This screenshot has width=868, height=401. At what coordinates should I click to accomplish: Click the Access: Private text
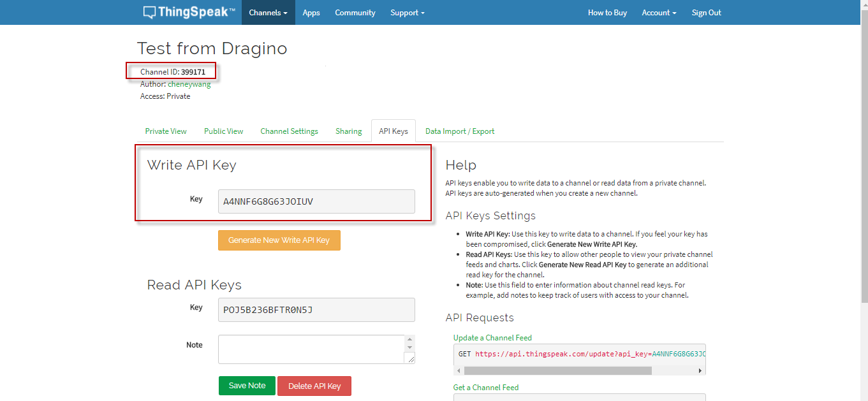coord(165,96)
